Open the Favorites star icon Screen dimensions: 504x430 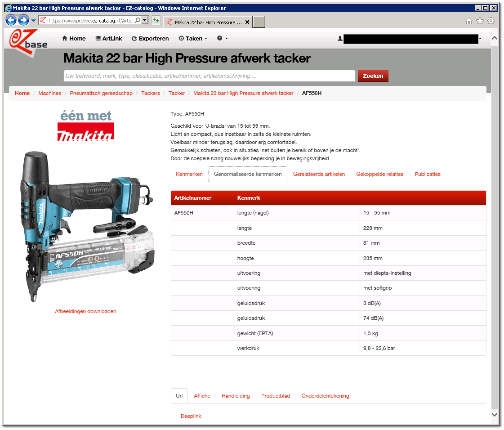tap(480, 21)
